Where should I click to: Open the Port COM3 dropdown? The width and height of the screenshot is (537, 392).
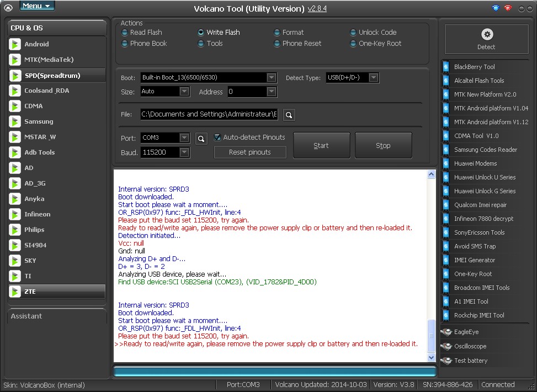[x=184, y=137]
